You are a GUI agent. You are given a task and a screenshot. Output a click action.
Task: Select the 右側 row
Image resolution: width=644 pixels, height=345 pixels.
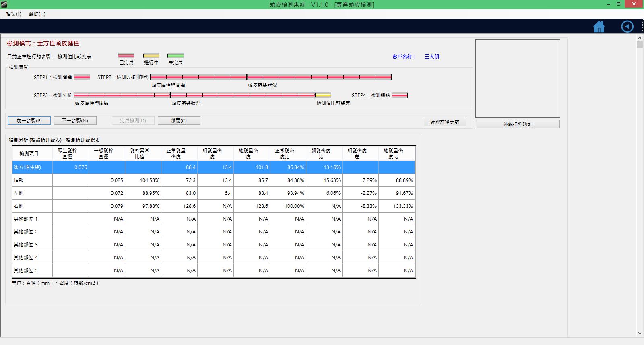point(214,206)
